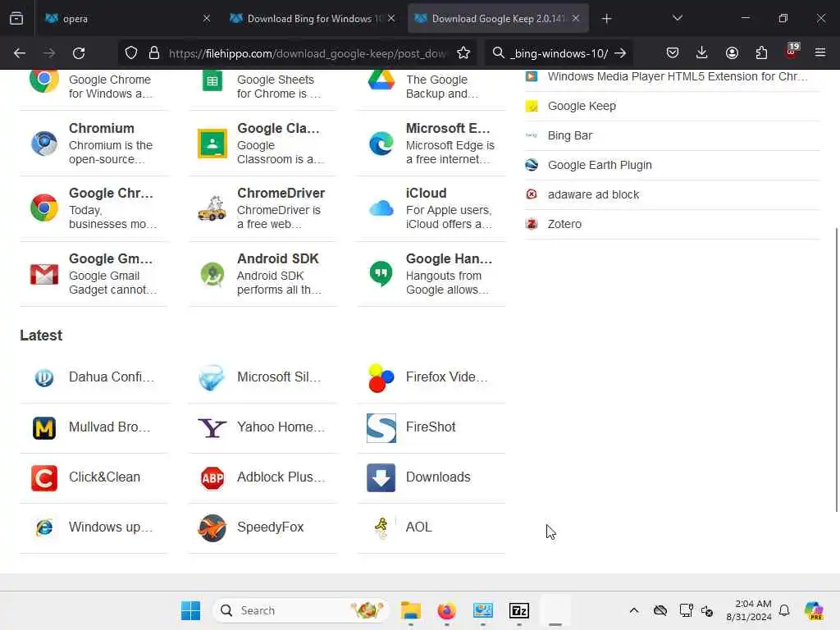Open Windows Media Player HTML5 Extension link
Screen dimensions: 840x630
pos(677,76)
